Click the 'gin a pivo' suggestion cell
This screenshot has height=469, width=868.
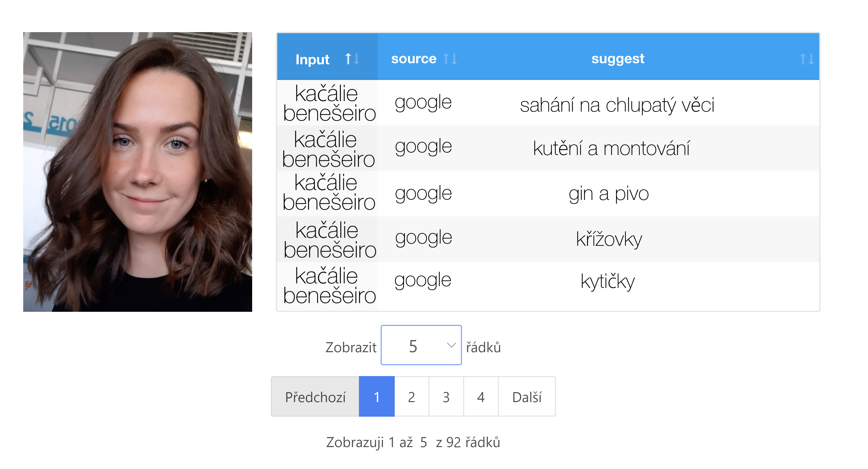[x=608, y=194]
